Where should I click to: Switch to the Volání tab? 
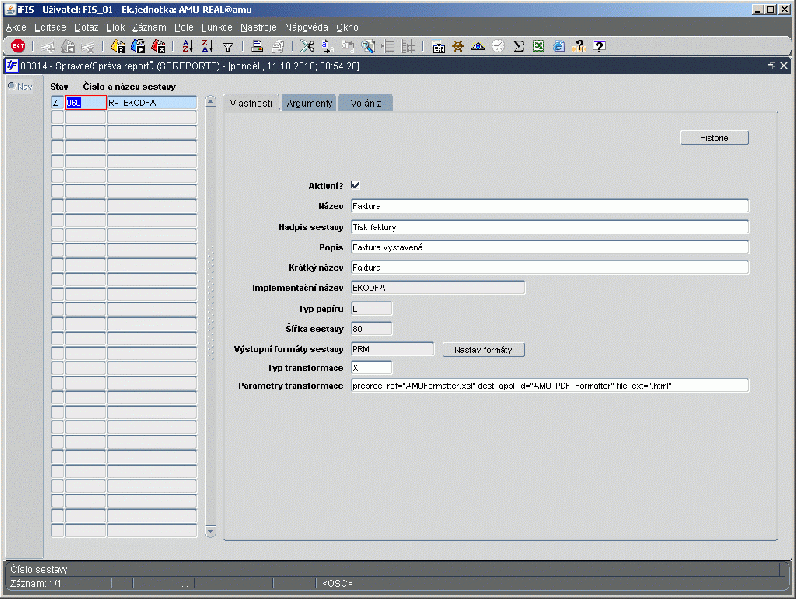click(x=366, y=103)
